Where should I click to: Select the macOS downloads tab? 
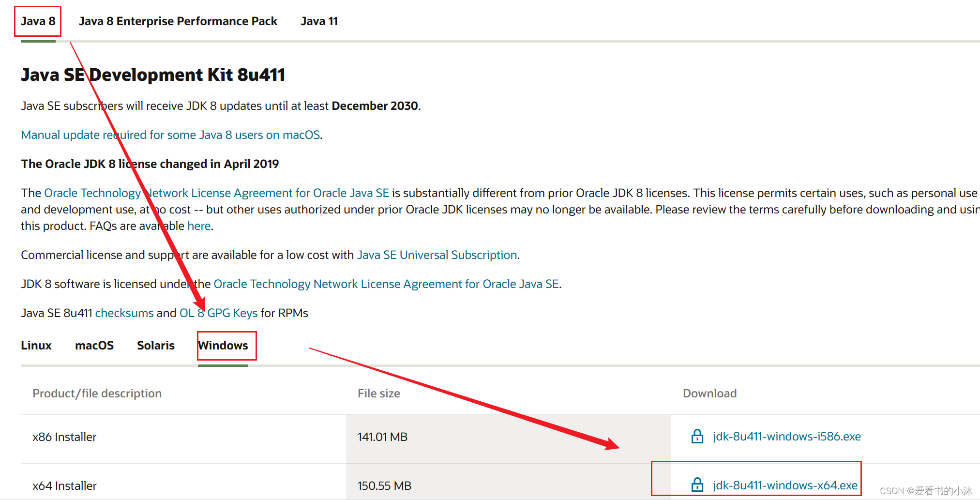tap(94, 345)
